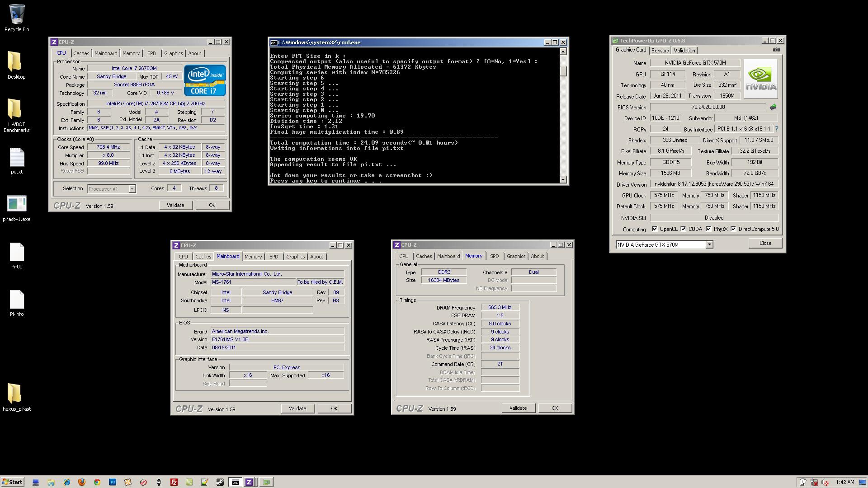Click the Intel Core i7 logo
868x488 pixels.
tap(205, 80)
